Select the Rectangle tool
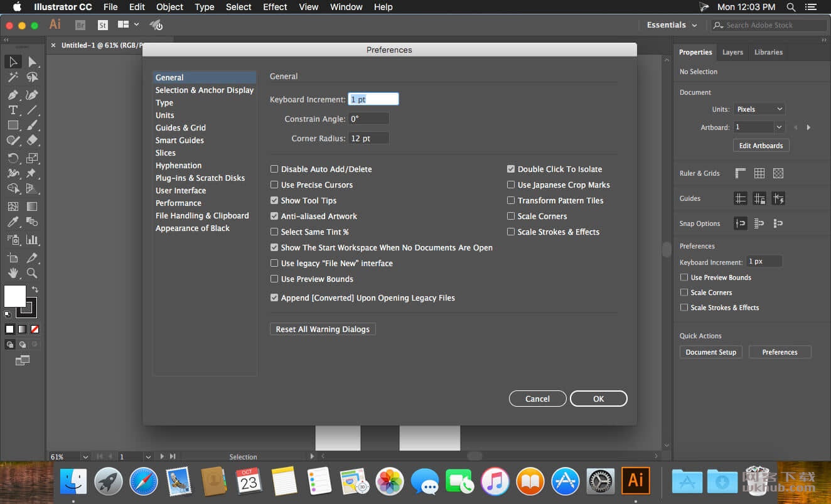This screenshot has width=831, height=504. point(13,125)
